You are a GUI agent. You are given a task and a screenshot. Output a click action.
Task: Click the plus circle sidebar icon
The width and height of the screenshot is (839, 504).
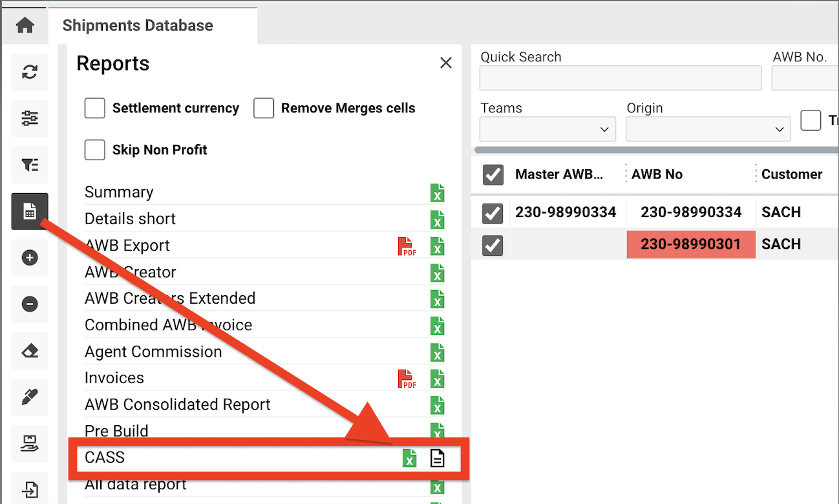point(30,258)
